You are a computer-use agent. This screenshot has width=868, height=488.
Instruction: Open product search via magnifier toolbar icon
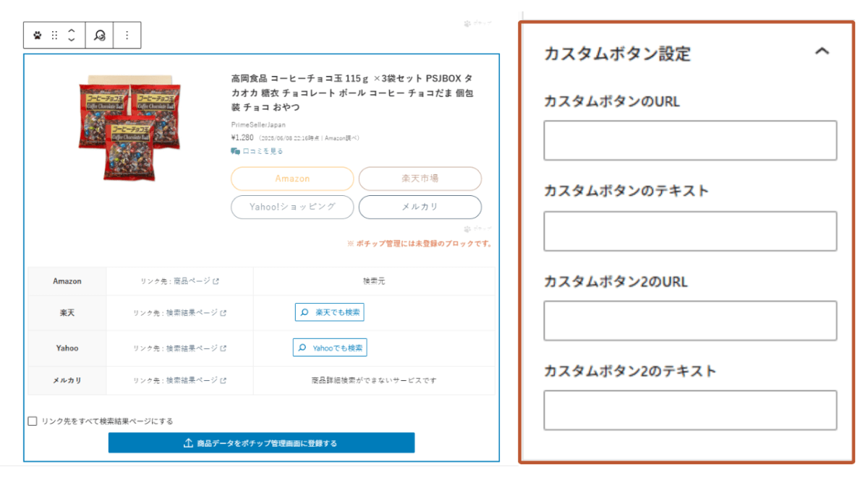(x=100, y=35)
